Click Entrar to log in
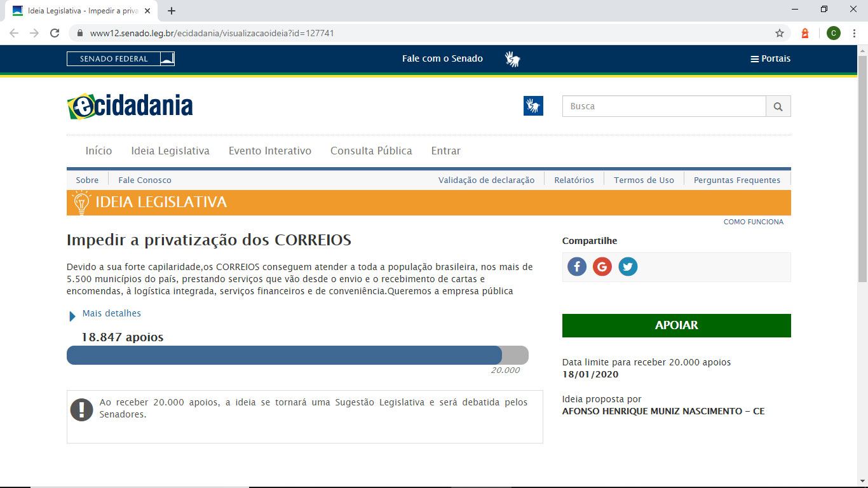 tap(446, 151)
